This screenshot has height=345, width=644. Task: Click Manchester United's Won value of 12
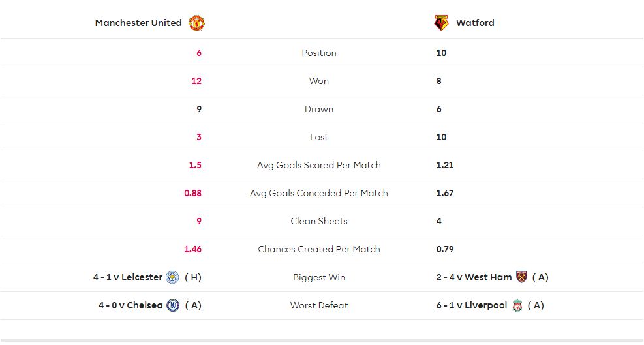pyautogui.click(x=196, y=81)
